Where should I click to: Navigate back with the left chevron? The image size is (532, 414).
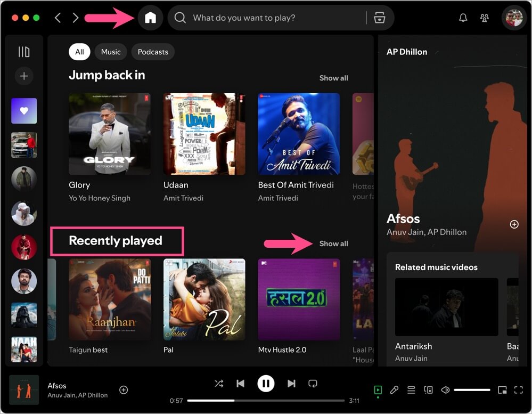[58, 18]
